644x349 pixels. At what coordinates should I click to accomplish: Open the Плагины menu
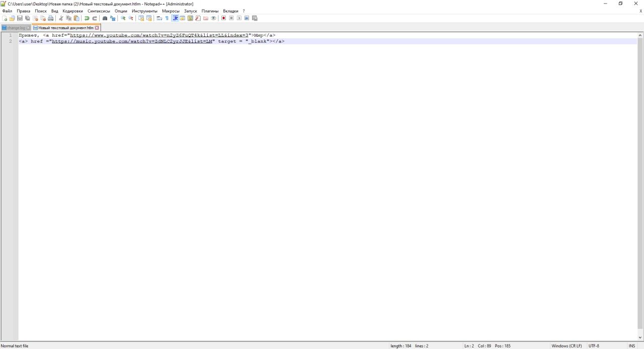coord(210,11)
